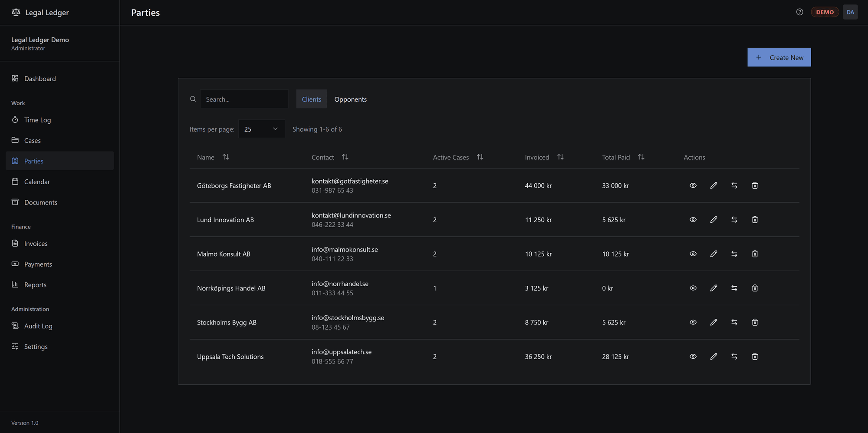The width and height of the screenshot is (868, 433).
Task: Sort table by Contact column
Action: (x=345, y=157)
